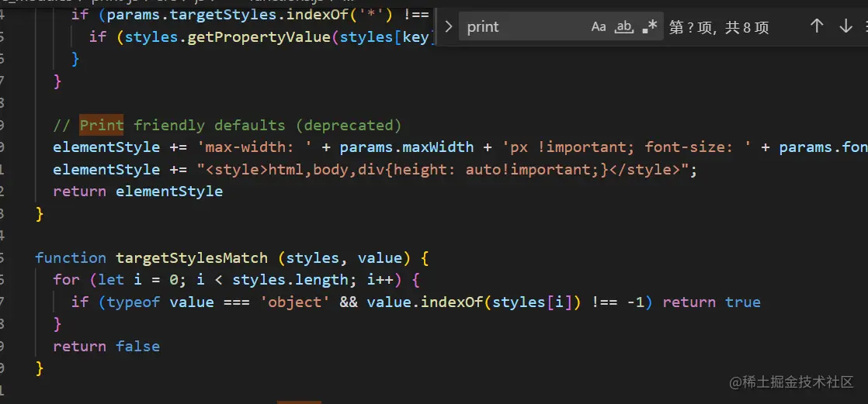Click the function name "targetStylesMatch"

192,257
